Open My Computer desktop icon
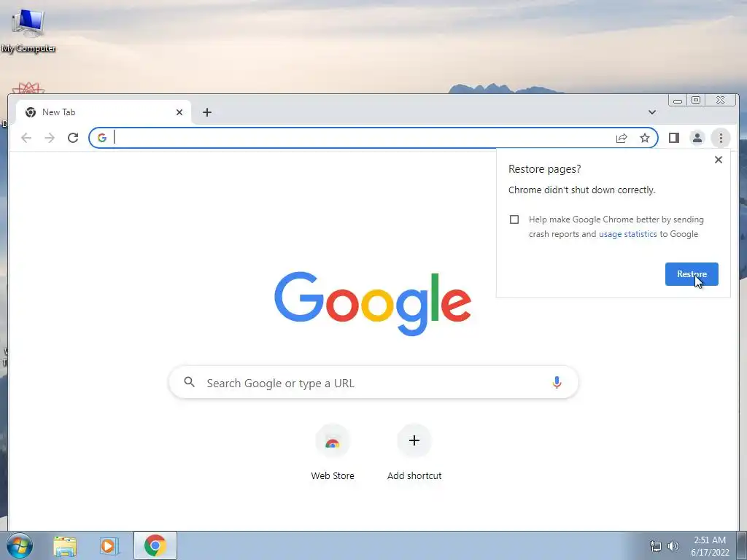Viewport: 747px width, 560px height. (x=28, y=29)
